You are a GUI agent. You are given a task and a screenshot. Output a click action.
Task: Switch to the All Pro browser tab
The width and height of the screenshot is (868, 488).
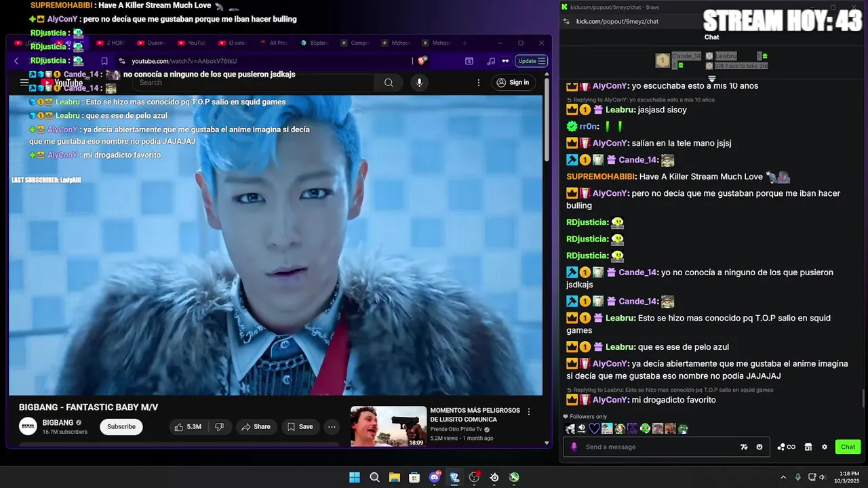[273, 43]
